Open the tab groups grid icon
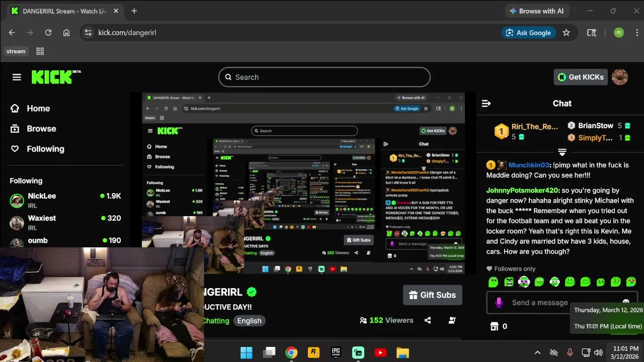This screenshot has width=644, height=362. click(x=40, y=51)
